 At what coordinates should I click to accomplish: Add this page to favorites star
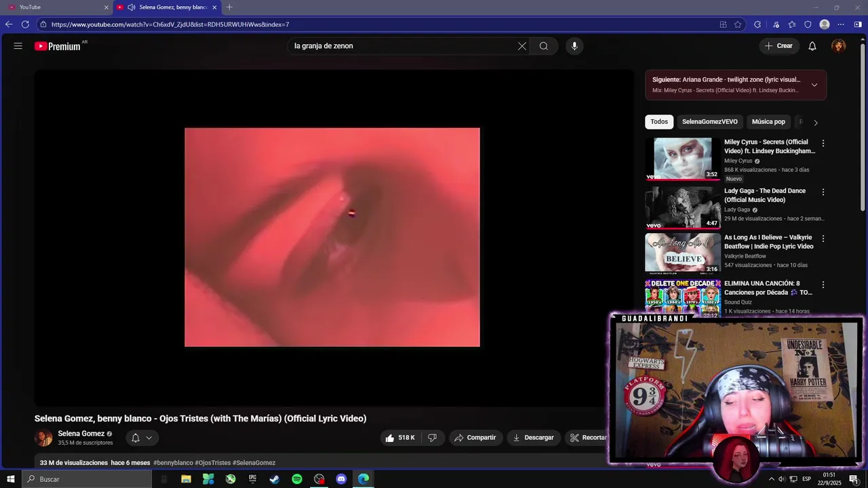coord(738,24)
